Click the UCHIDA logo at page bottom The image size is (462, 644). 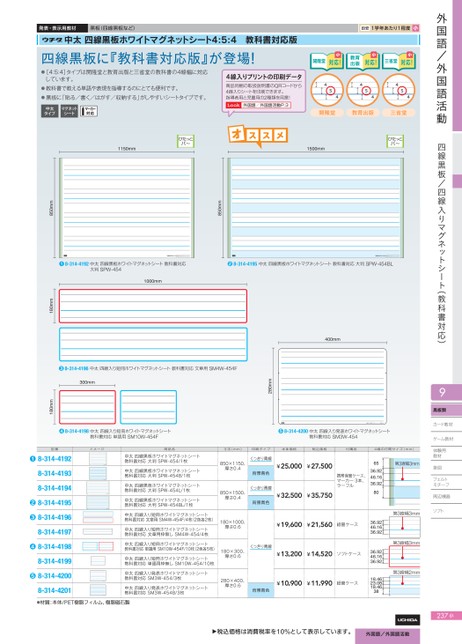(407, 620)
